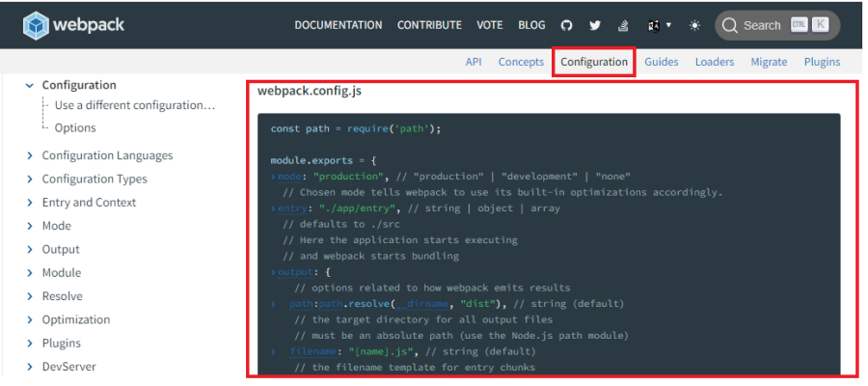Click the '__dirname' link in code

(422, 304)
